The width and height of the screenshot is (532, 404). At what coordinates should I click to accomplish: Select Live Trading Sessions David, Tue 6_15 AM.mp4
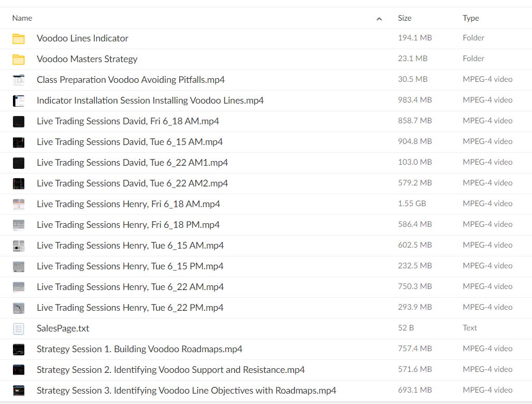pos(130,142)
